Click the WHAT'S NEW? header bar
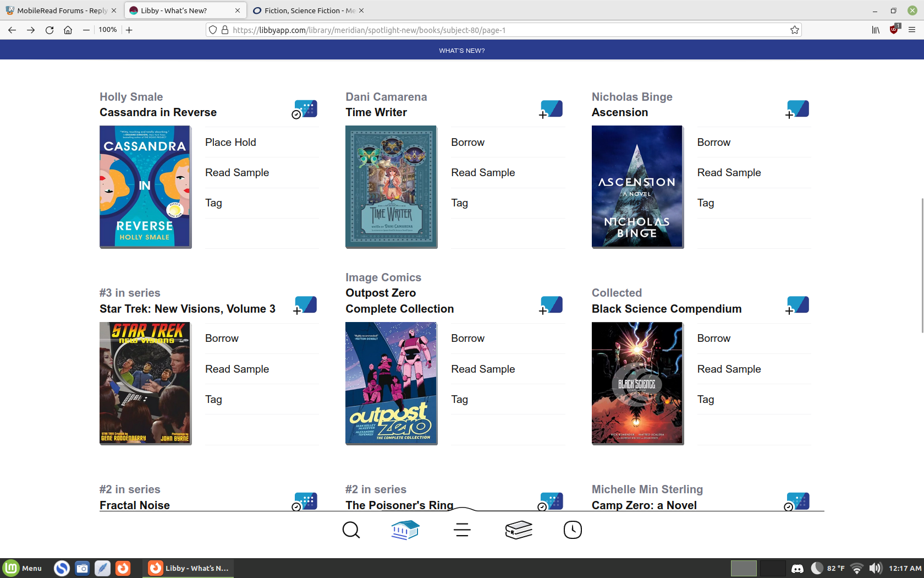The width and height of the screenshot is (924, 578). pos(462,50)
